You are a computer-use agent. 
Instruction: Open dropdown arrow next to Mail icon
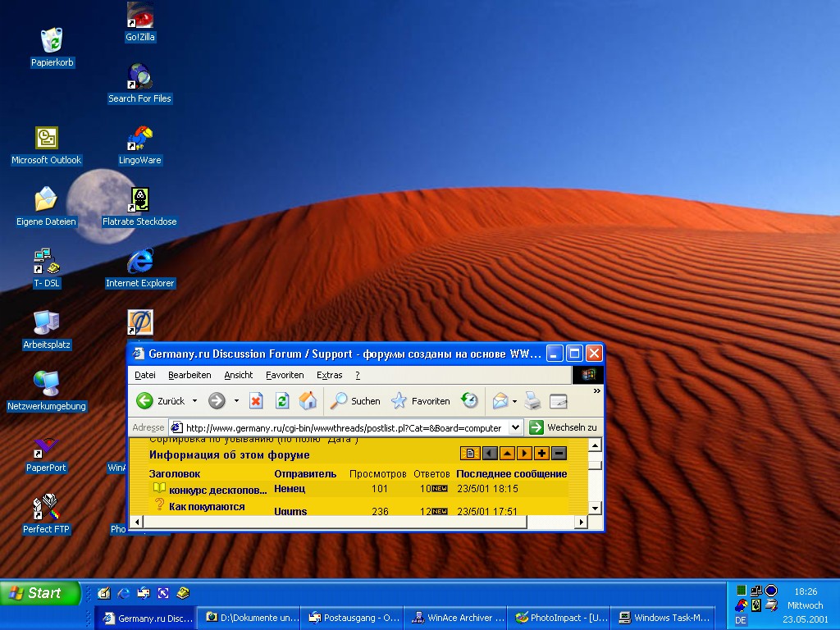(514, 401)
